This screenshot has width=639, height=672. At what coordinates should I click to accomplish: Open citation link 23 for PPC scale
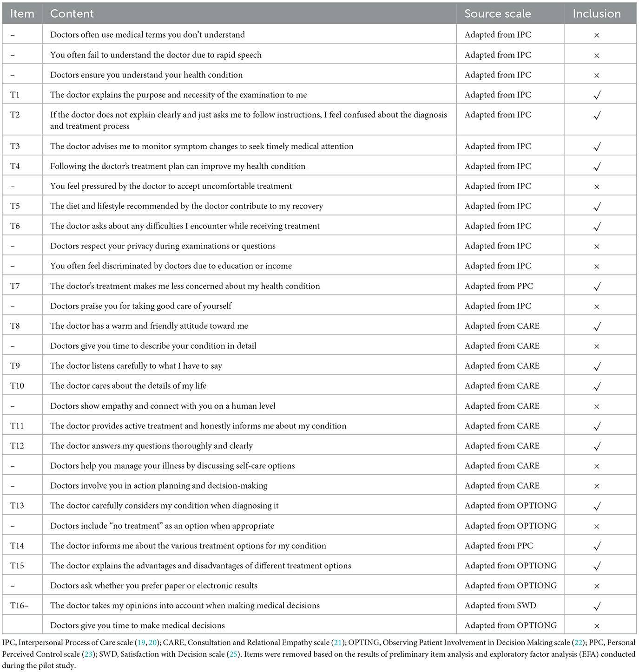click(88, 654)
